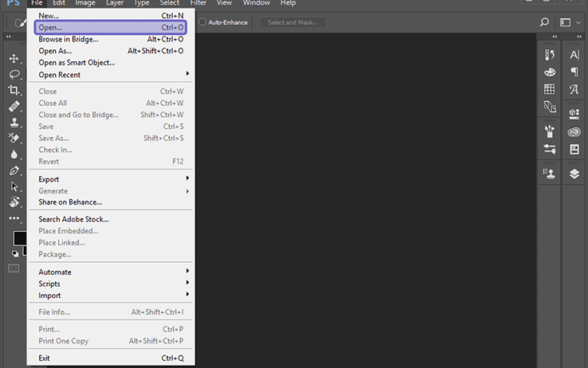This screenshot has height=368, width=588.
Task: Click the greyed Check In... entry
Action: [111, 150]
